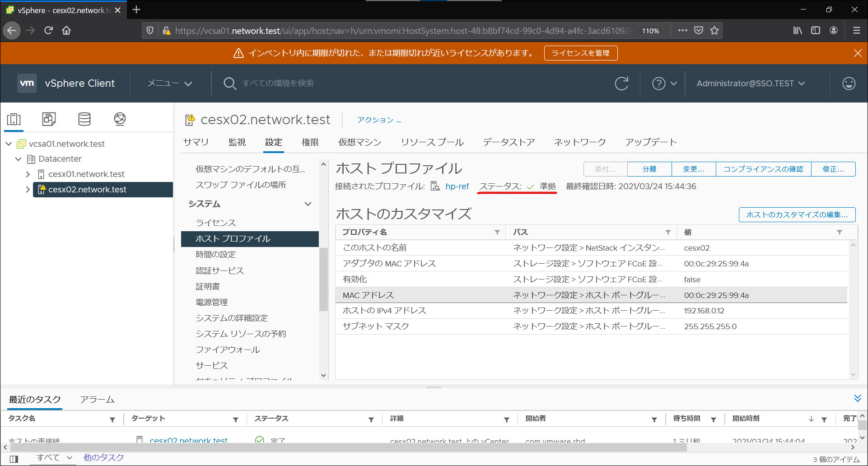This screenshot has height=466, width=868.
Task: Filter the 値 column
Action: pyautogui.click(x=839, y=232)
